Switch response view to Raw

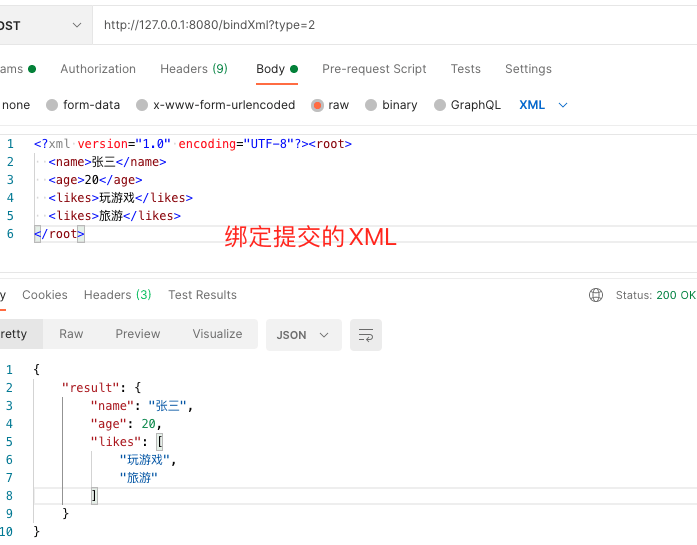coord(71,334)
